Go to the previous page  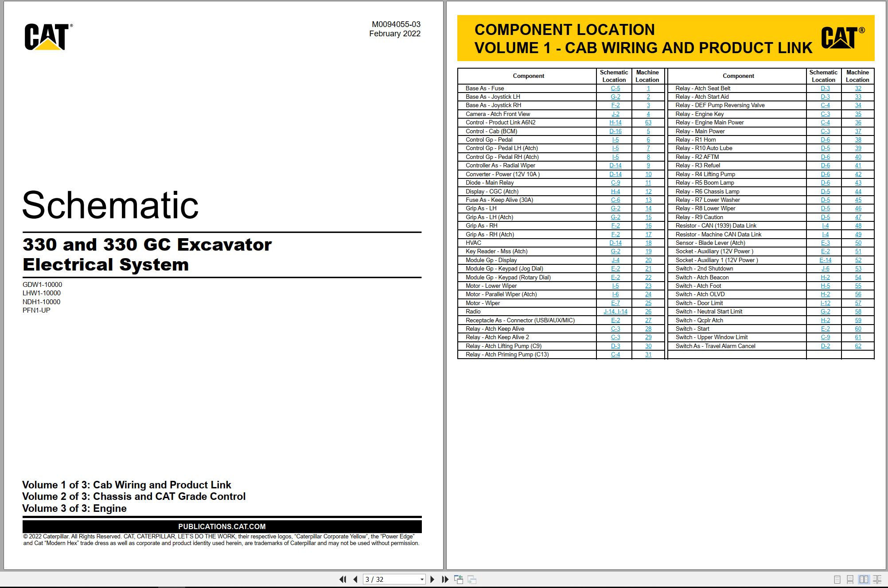(355, 579)
